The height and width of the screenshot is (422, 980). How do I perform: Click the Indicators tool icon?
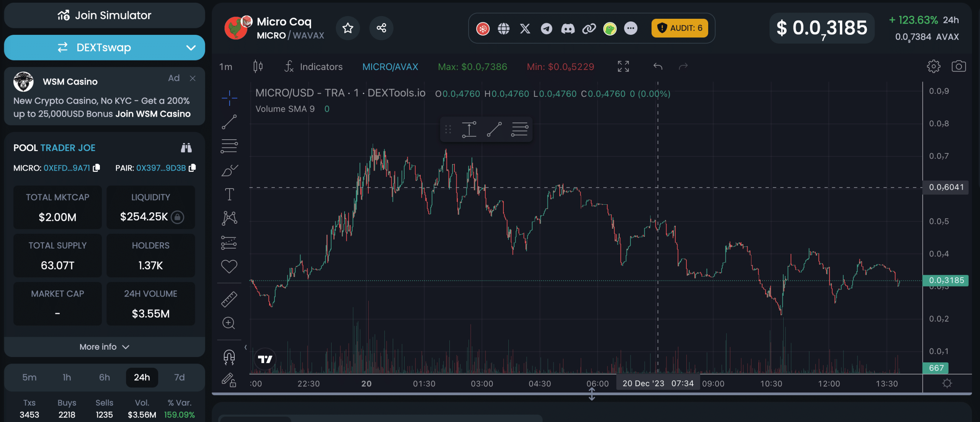pos(289,66)
